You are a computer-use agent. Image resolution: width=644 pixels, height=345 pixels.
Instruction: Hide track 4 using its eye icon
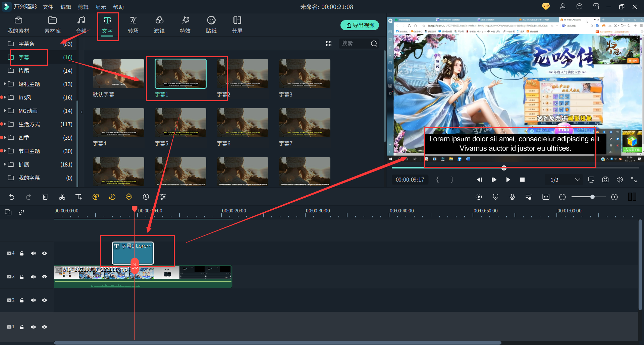pyautogui.click(x=44, y=254)
